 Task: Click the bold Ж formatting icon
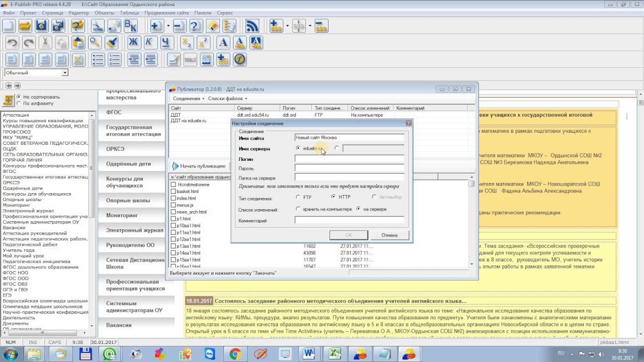click(133, 43)
